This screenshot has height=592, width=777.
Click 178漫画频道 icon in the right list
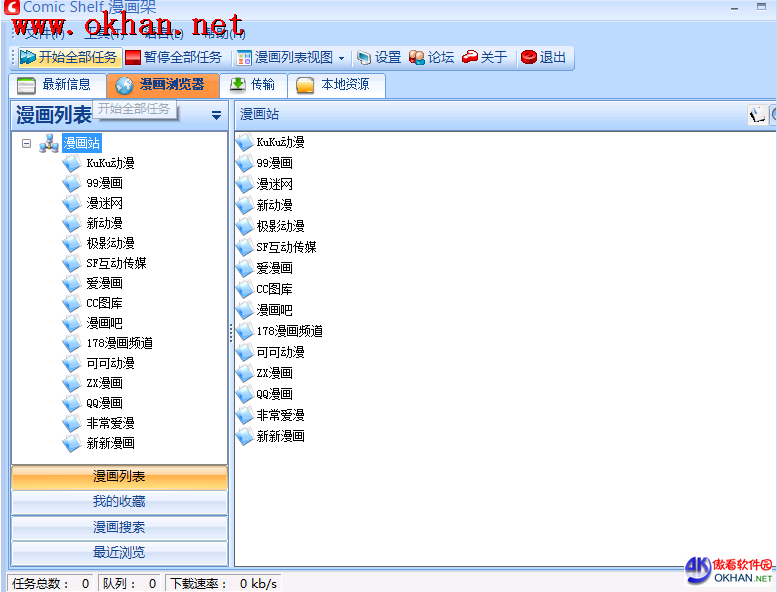[244, 331]
